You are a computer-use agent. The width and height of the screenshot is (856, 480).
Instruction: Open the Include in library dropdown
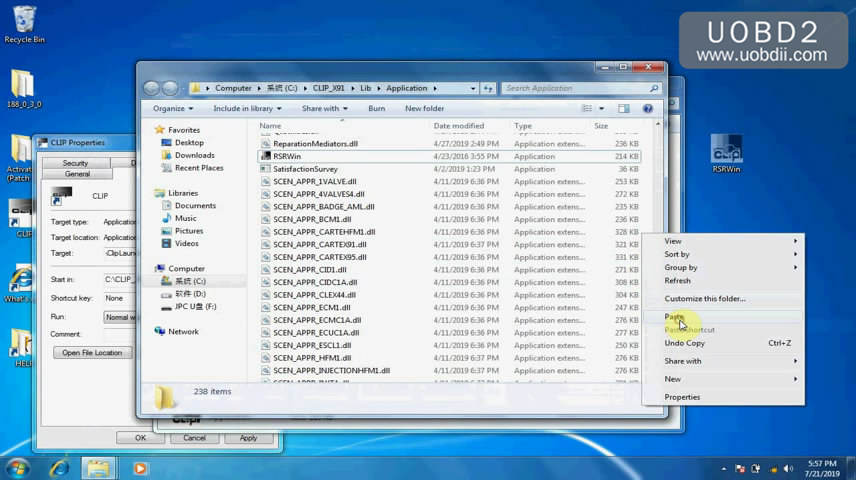point(246,108)
